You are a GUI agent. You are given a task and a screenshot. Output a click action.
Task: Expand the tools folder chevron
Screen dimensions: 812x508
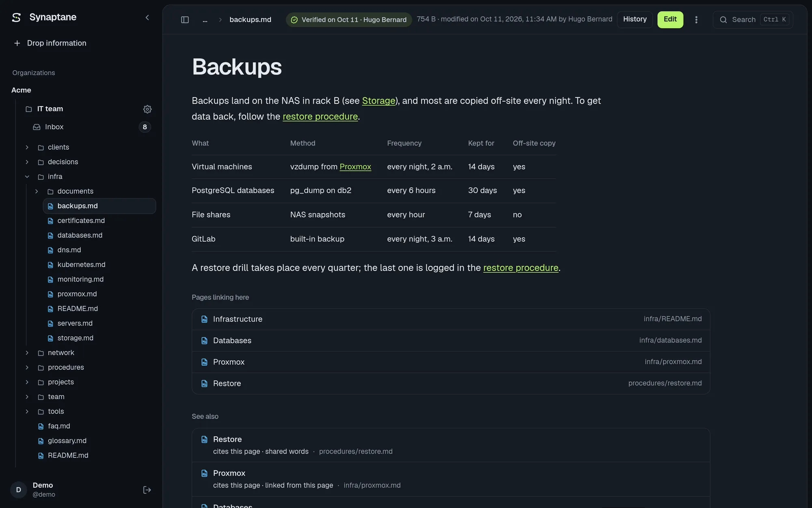[27, 411]
